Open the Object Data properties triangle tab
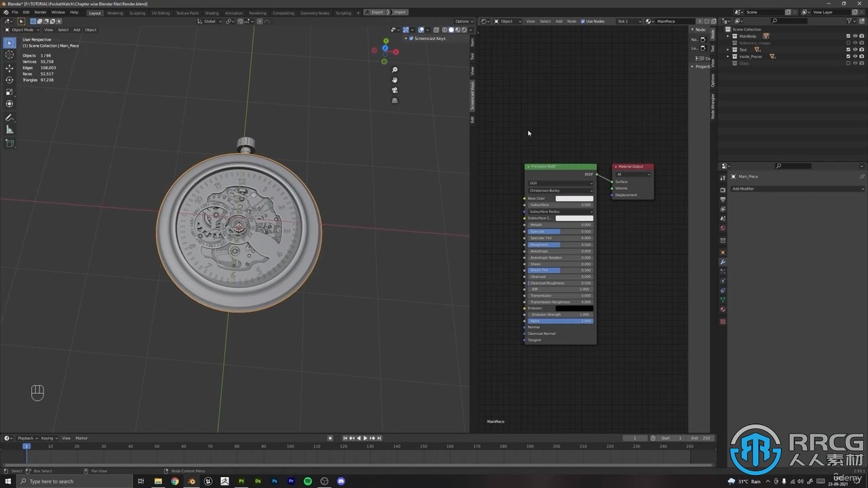Image resolution: width=868 pixels, height=488 pixels. 723,300
